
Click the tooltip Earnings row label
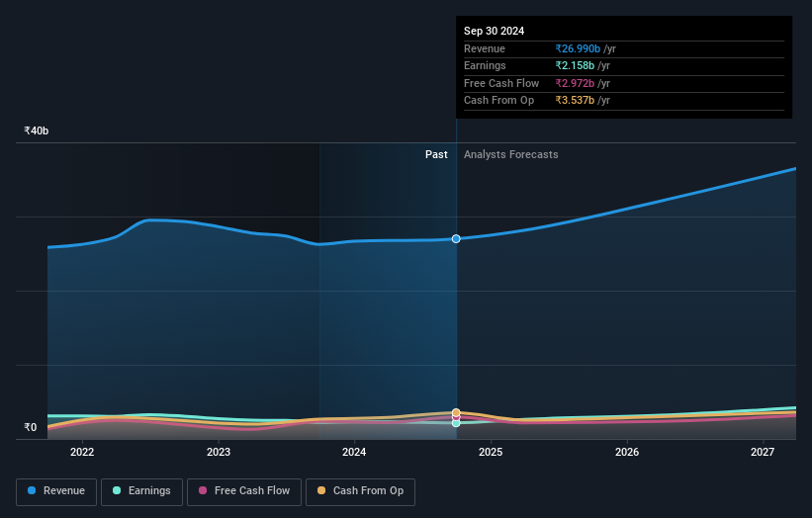point(485,65)
